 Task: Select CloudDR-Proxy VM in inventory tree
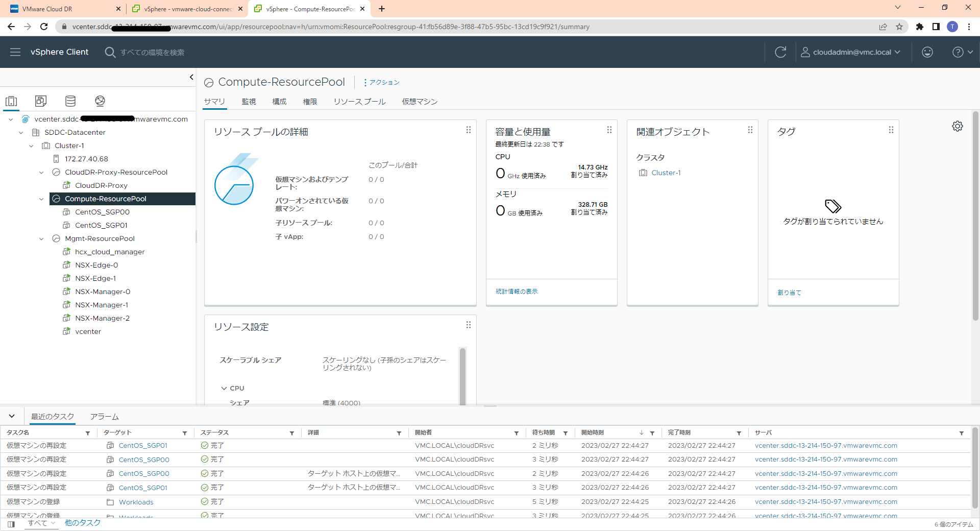(101, 185)
